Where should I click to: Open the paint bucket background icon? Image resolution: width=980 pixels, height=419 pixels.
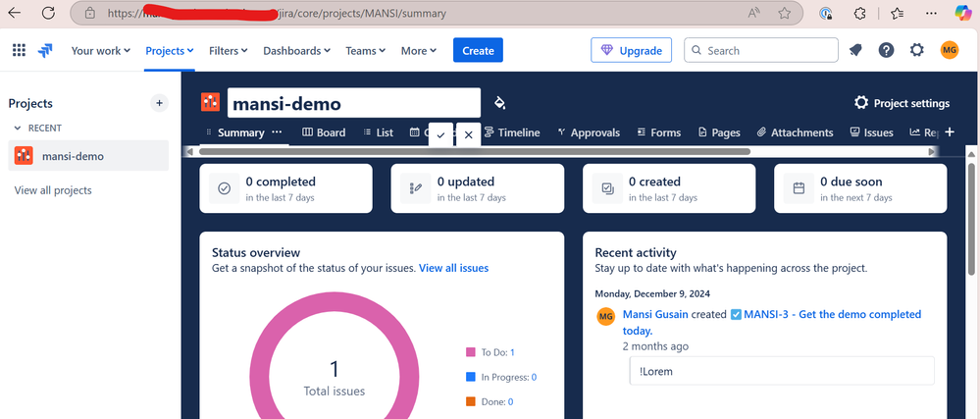pyautogui.click(x=499, y=103)
